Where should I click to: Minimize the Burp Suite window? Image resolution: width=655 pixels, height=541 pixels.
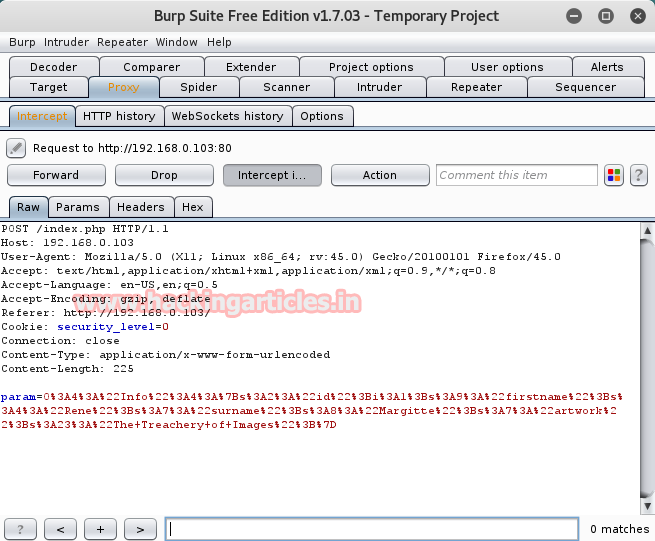[574, 16]
